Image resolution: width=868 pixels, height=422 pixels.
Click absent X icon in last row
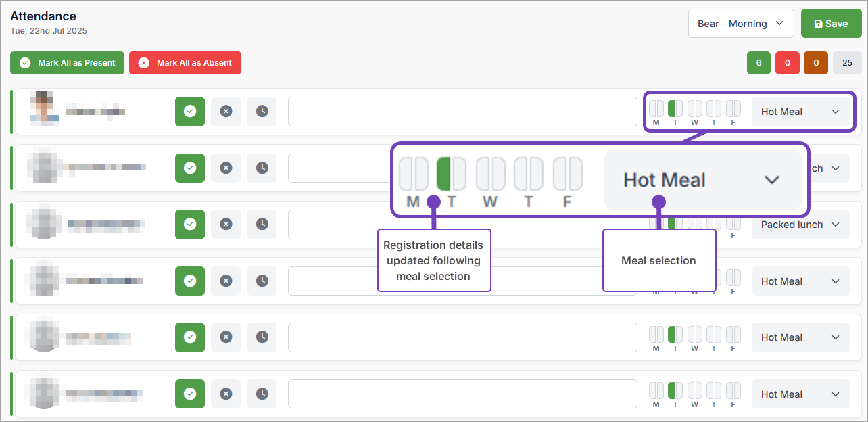point(226,394)
